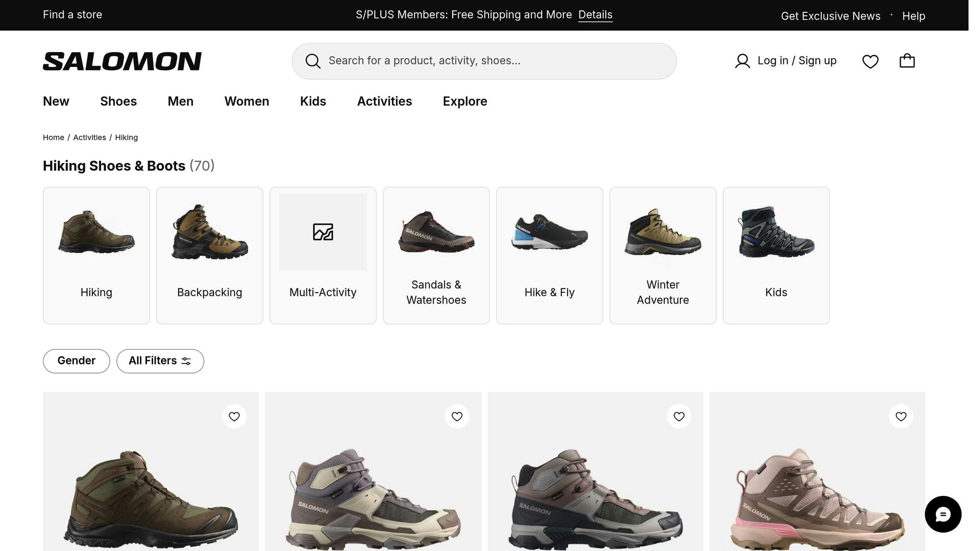Click the Salomon logo

pos(122,61)
